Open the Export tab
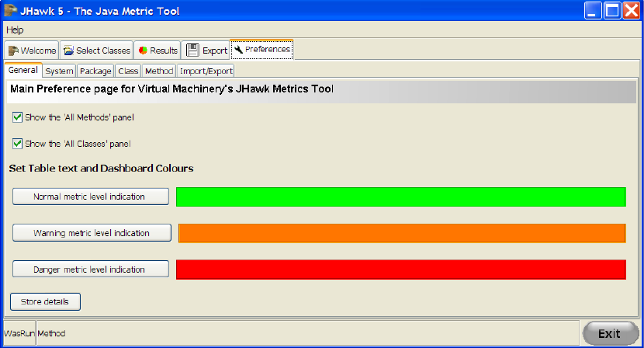The width and height of the screenshot is (644, 348). (x=206, y=50)
